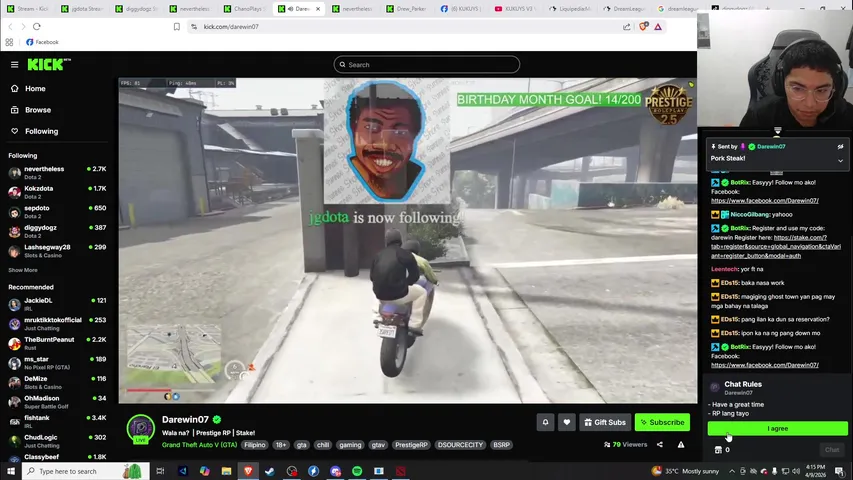Click the kick.com/darewin07 address bar

[408, 27]
